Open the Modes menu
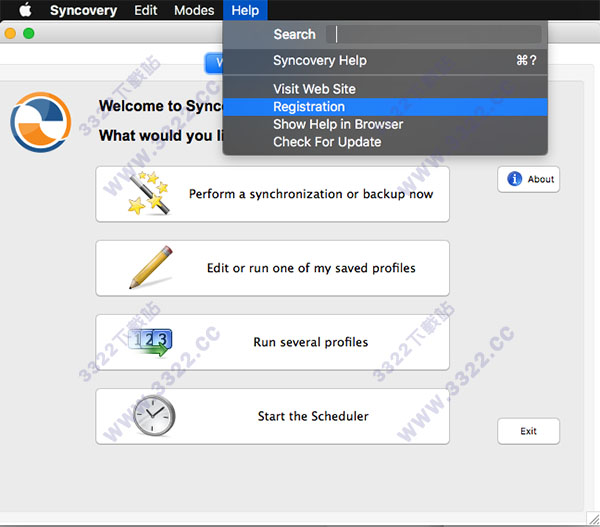Screen dimensions: 600x527 coord(194,10)
